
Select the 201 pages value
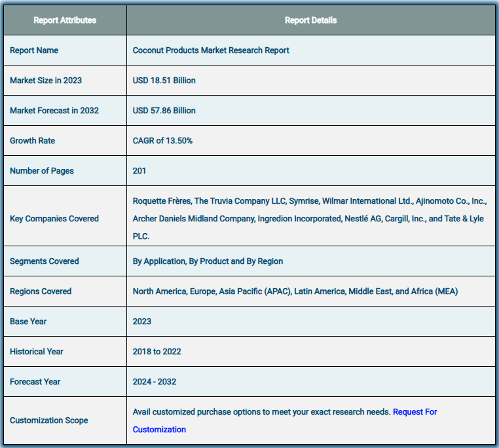tap(139, 171)
